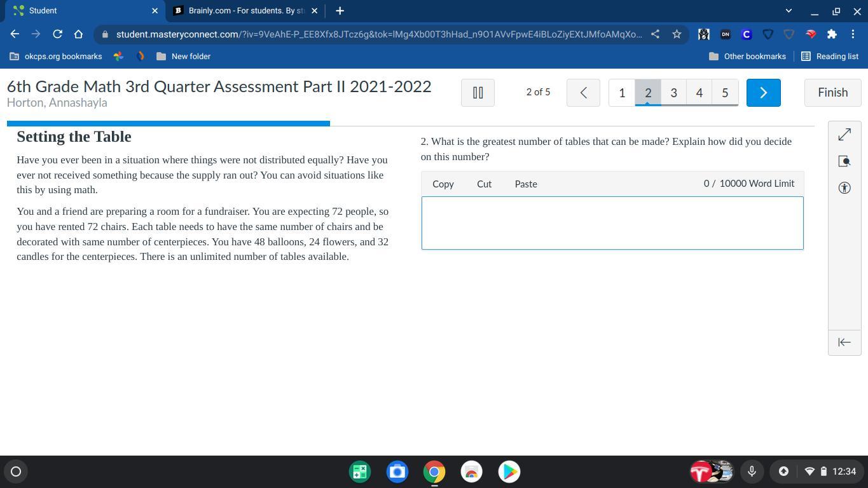Reload the current page
Image resolution: width=868 pixels, height=488 pixels.
[x=57, y=34]
